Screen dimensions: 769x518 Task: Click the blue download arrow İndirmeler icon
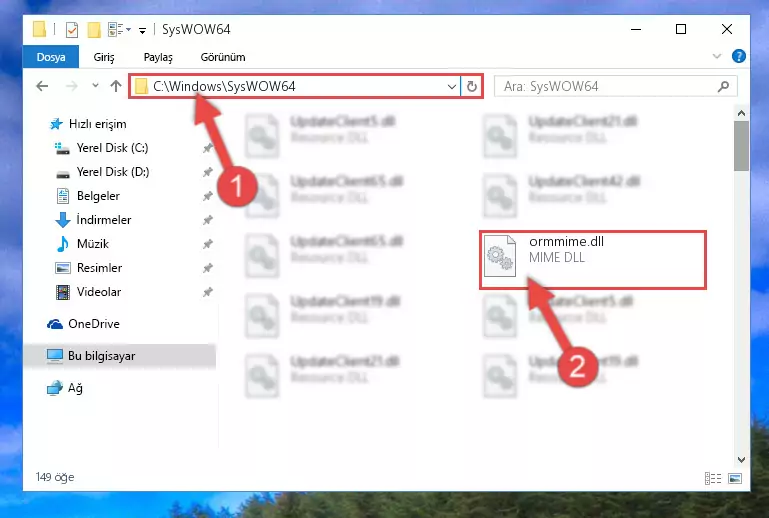(63, 220)
